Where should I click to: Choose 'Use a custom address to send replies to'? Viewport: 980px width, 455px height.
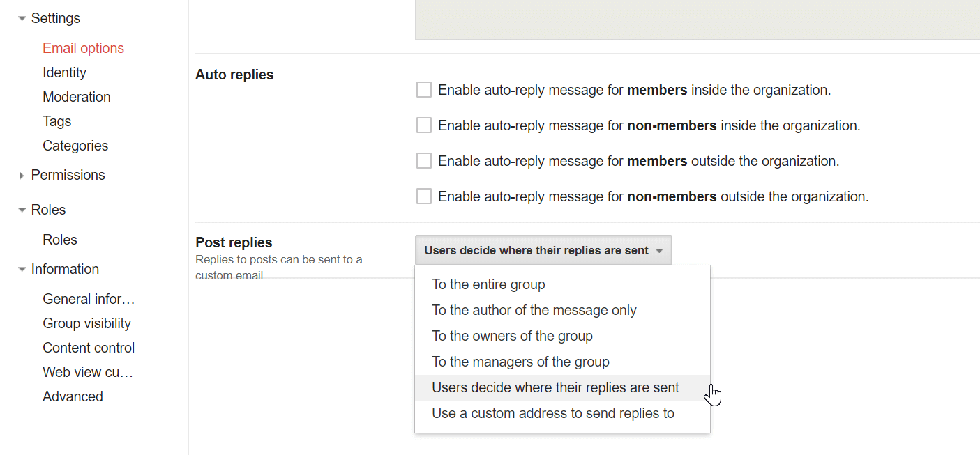click(553, 413)
